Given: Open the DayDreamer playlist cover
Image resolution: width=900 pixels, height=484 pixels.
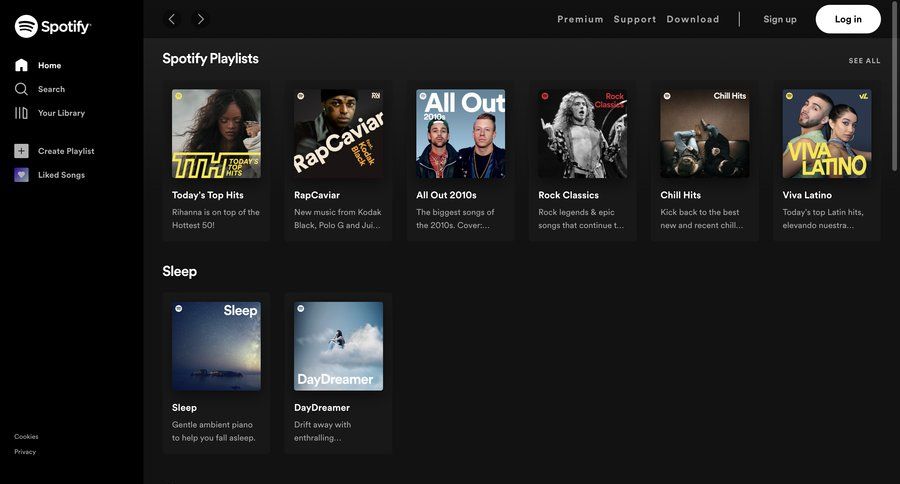Looking at the screenshot, I should click(x=338, y=346).
